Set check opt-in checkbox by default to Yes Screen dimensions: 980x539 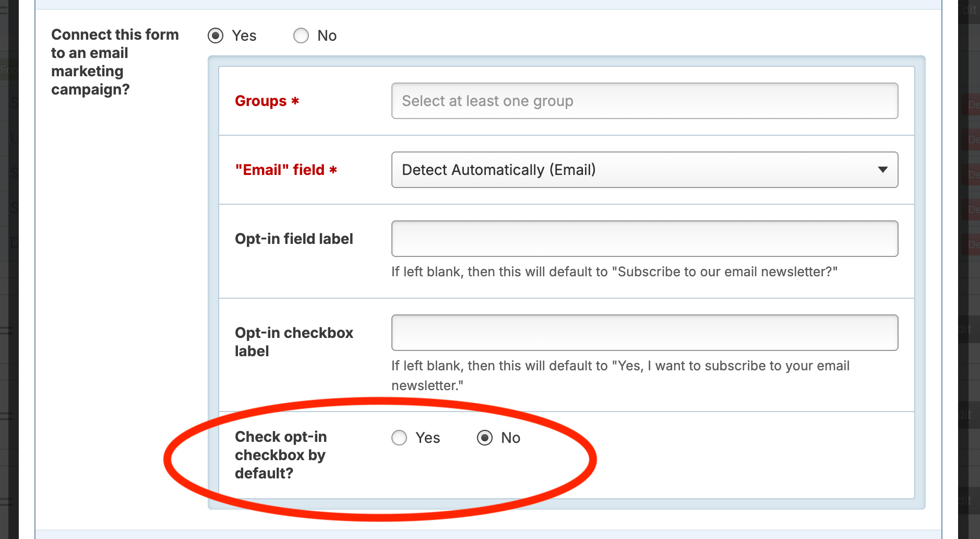pyautogui.click(x=399, y=438)
